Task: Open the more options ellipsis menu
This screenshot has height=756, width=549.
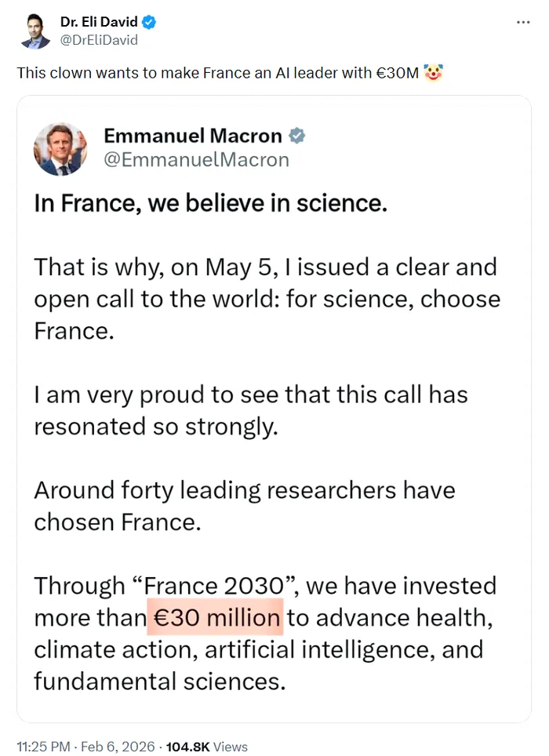Action: pos(523,23)
